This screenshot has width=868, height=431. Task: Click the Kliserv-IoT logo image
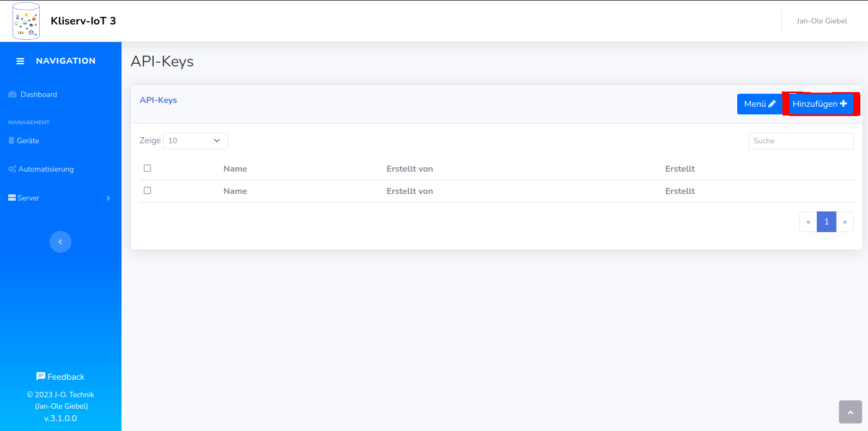26,21
